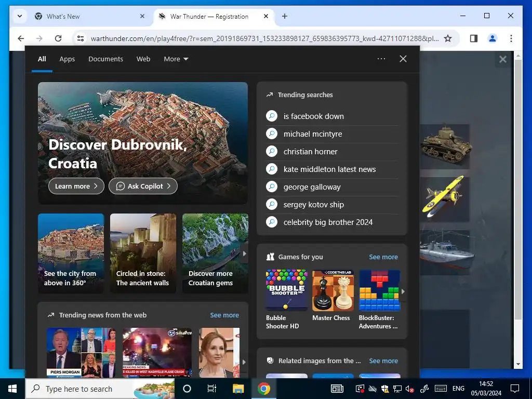The image size is (532, 399).
Task: Open Discover Dubrovnik, Croatia headline
Action: 118,154
